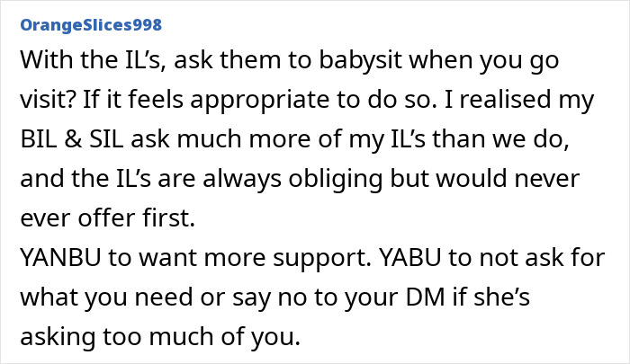
Task: Click the text "With the IL's"
Action: [x=93, y=60]
